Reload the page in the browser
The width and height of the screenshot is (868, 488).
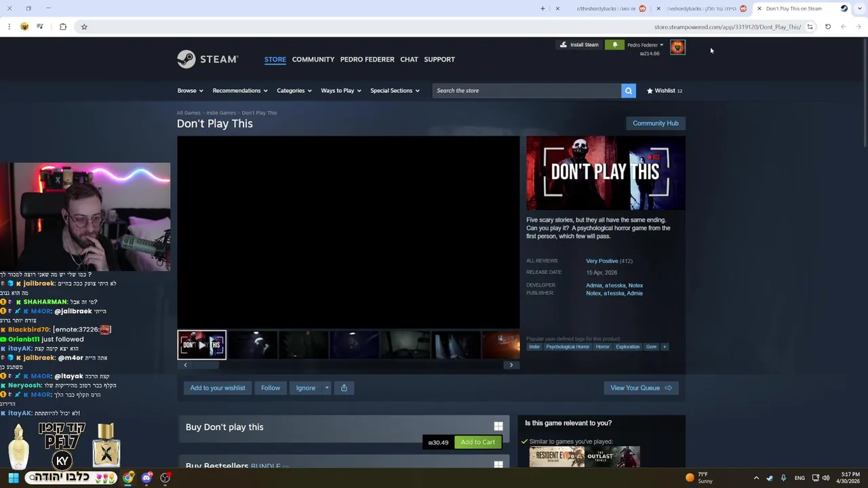pos(828,26)
